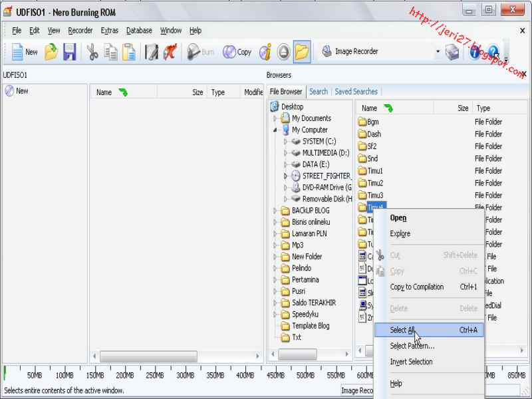Open the Edit menu
Viewport: 532px width, 399px height.
[35, 31]
